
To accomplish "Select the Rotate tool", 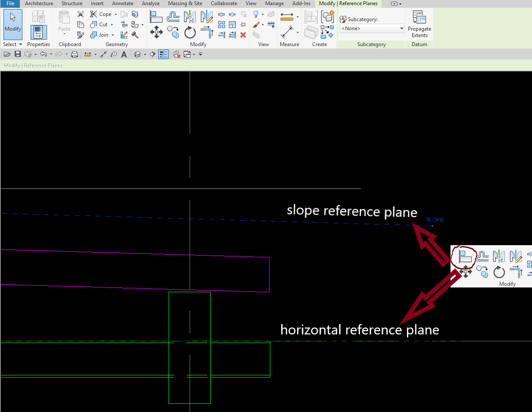I will [x=190, y=32].
